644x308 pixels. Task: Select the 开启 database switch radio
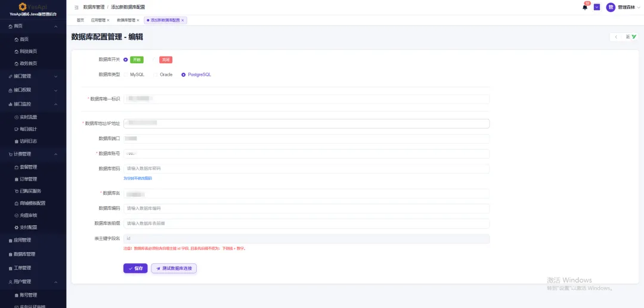126,60
